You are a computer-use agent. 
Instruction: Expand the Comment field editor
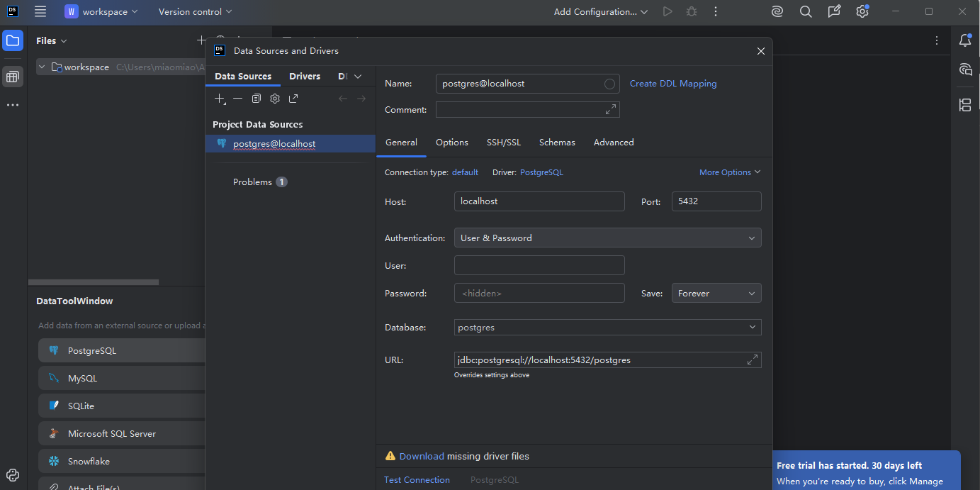pyautogui.click(x=610, y=109)
